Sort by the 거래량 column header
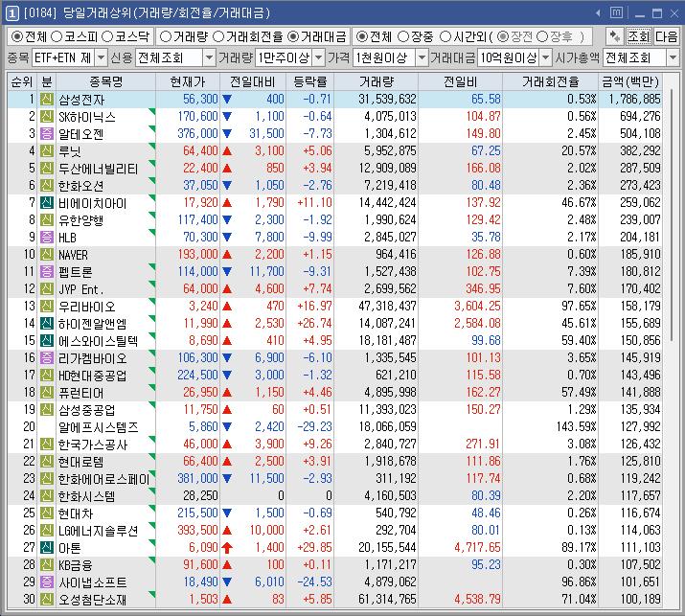This screenshot has height=616, width=685. 377,81
